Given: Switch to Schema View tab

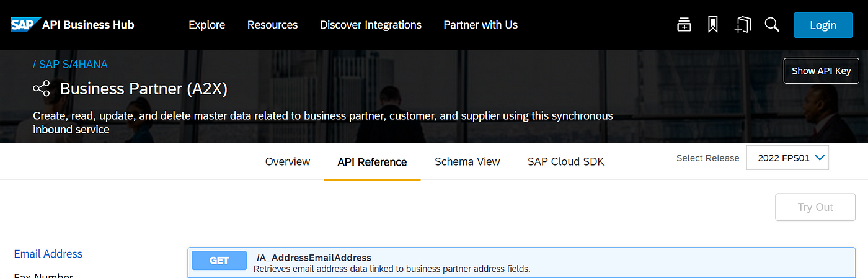Looking at the screenshot, I should click(467, 162).
